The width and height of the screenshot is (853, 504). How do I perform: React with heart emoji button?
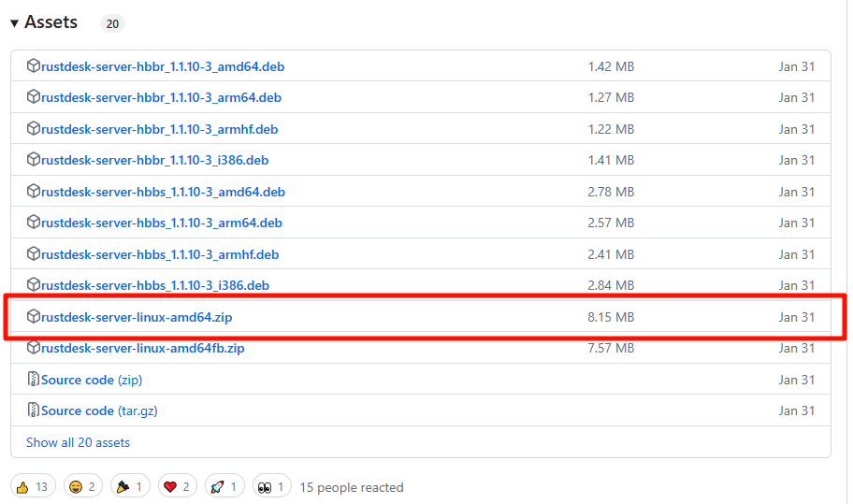pos(178,486)
